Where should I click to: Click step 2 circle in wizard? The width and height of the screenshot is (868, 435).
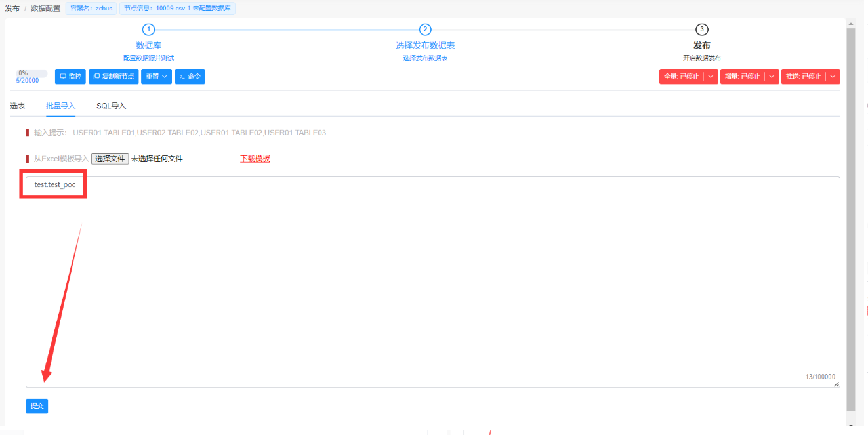click(x=425, y=30)
